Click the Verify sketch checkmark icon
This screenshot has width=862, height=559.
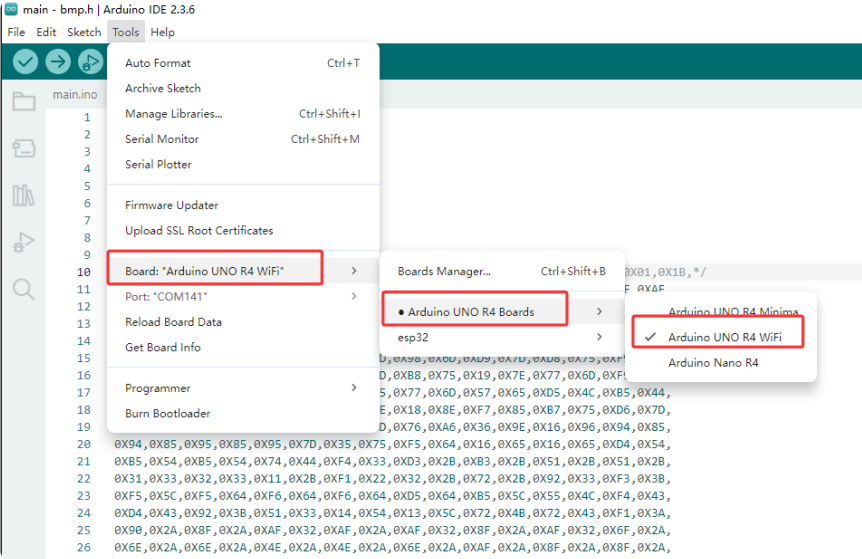(25, 62)
